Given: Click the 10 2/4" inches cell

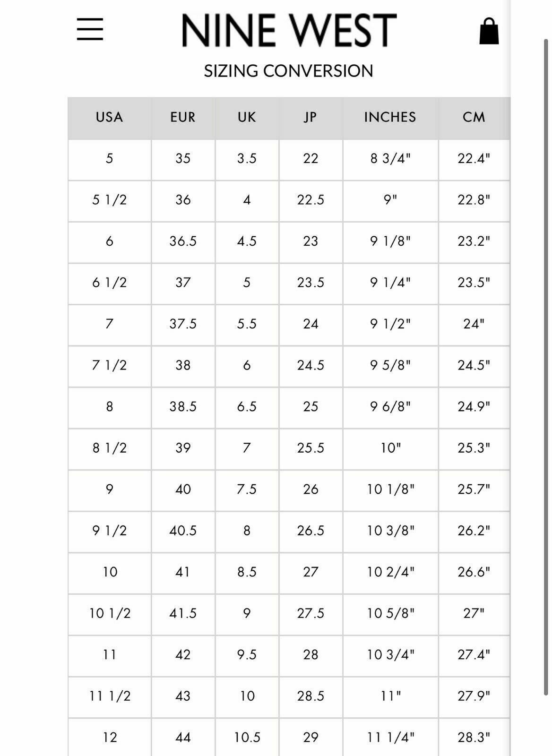Looking at the screenshot, I should click(390, 572).
